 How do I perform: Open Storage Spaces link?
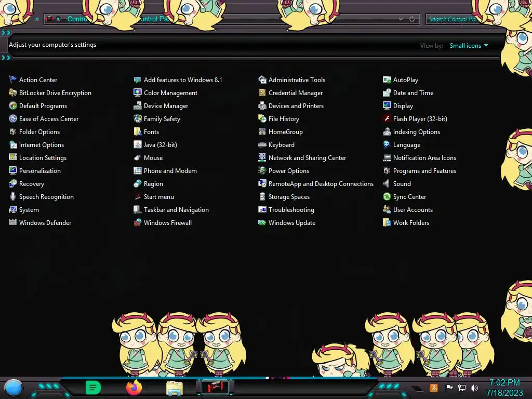[289, 197]
